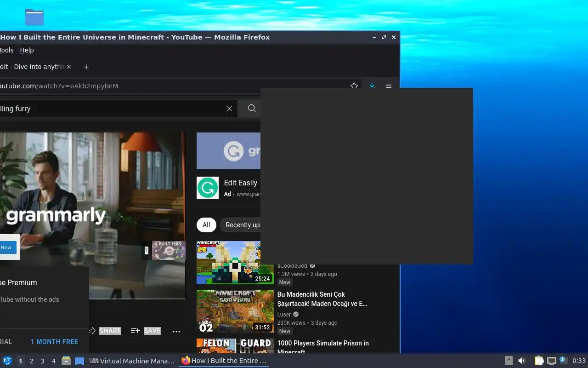588x368 pixels.
Task: Click the 'Edit Easily' ad title
Action: pyautogui.click(x=241, y=183)
